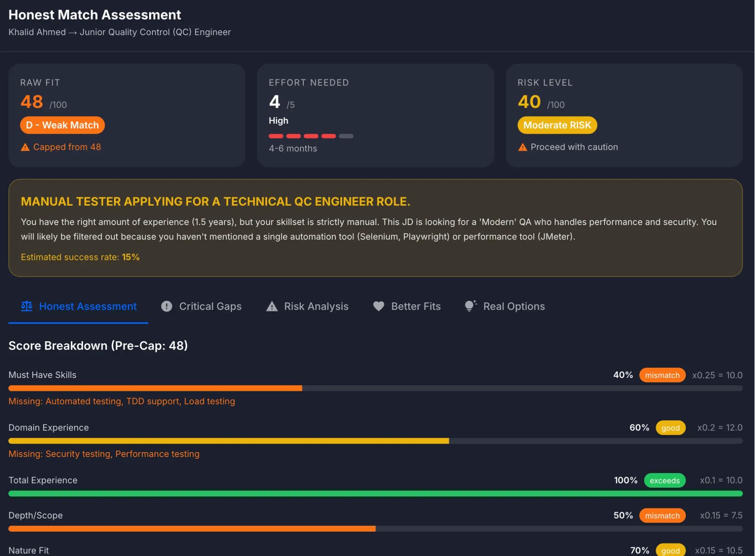Select the Real Options tab
The width and height of the screenshot is (756, 556).
[513, 306]
